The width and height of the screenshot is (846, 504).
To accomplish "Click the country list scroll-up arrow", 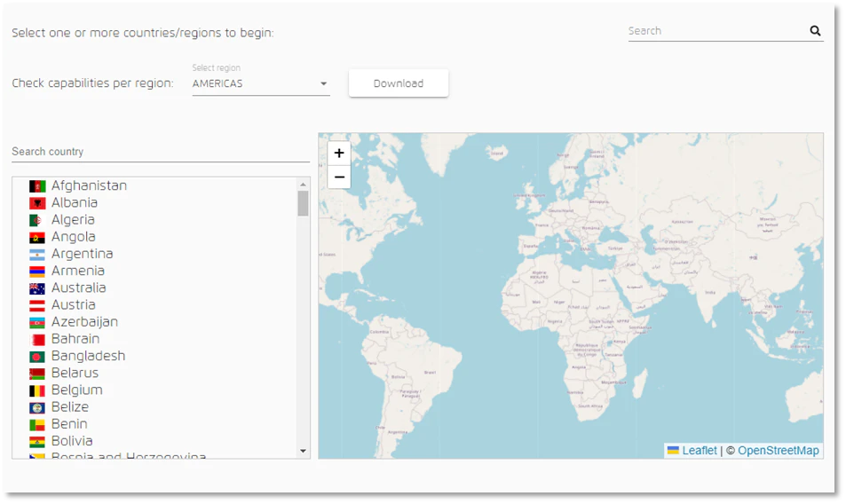I will click(x=303, y=185).
